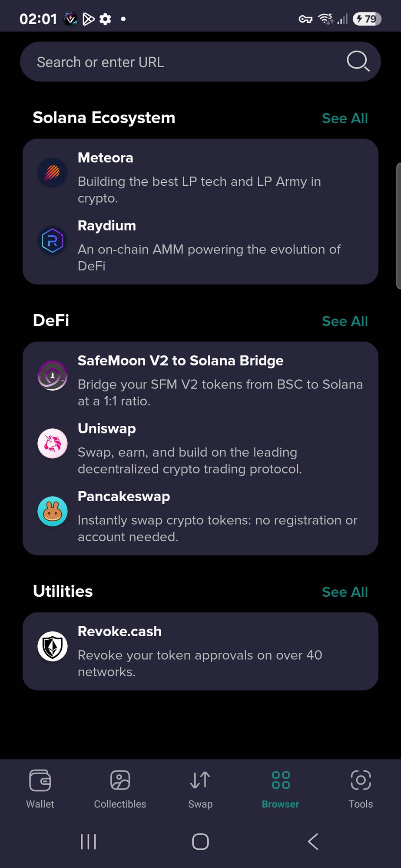Tap the SafeMoon bridge logo icon

[53, 375]
